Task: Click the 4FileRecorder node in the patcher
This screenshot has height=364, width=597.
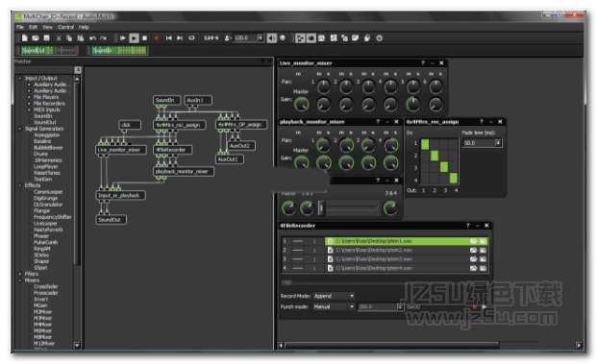Action: (x=173, y=150)
